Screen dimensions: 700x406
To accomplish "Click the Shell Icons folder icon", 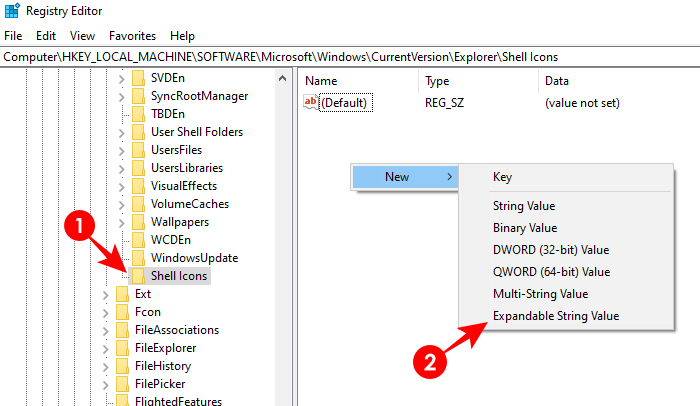I will coord(138,276).
